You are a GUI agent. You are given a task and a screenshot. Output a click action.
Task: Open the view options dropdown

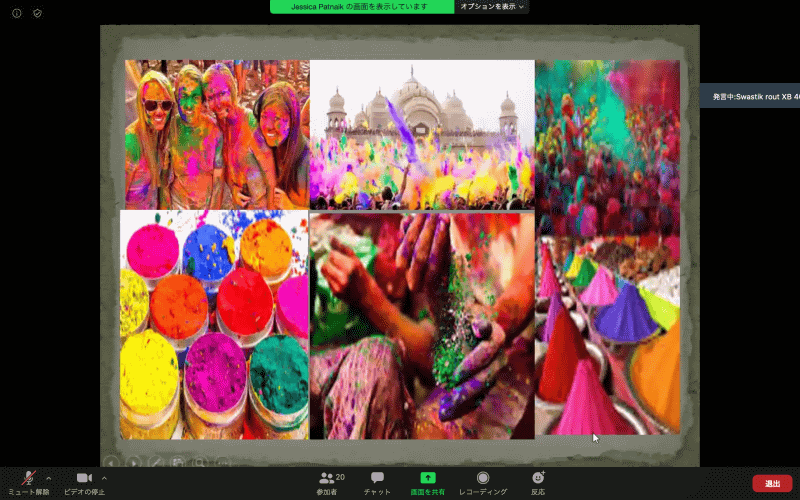492,6
